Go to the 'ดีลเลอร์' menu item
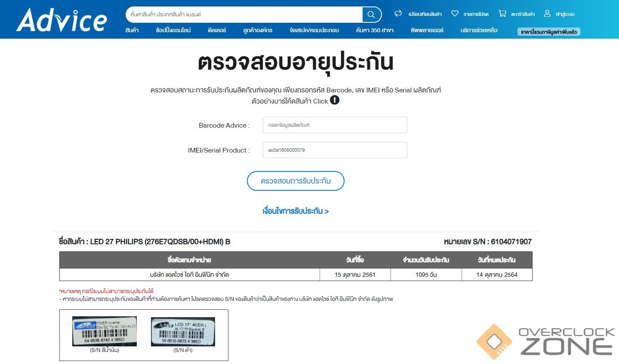The image size is (619, 364). (217, 30)
